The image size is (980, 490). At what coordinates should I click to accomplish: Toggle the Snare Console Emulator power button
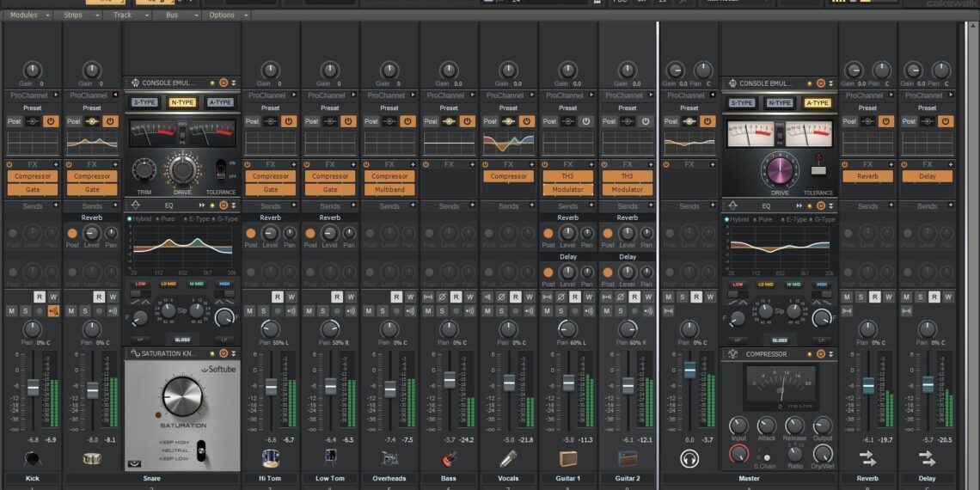click(223, 83)
